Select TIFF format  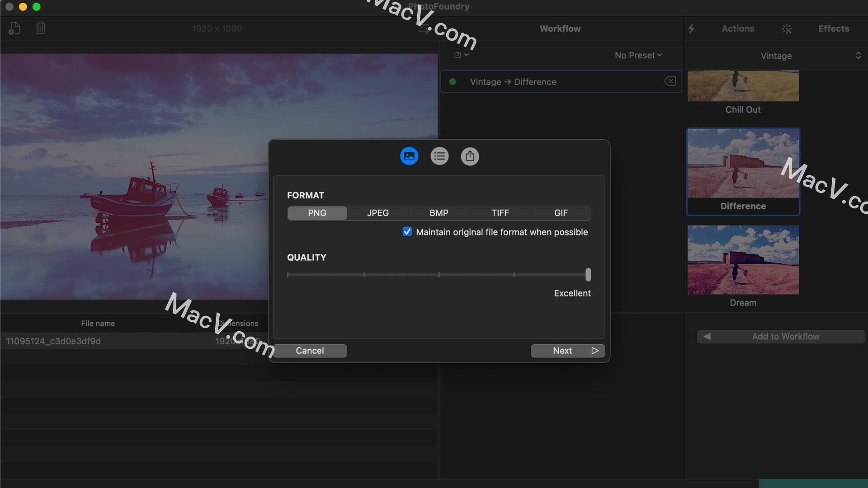coord(500,213)
